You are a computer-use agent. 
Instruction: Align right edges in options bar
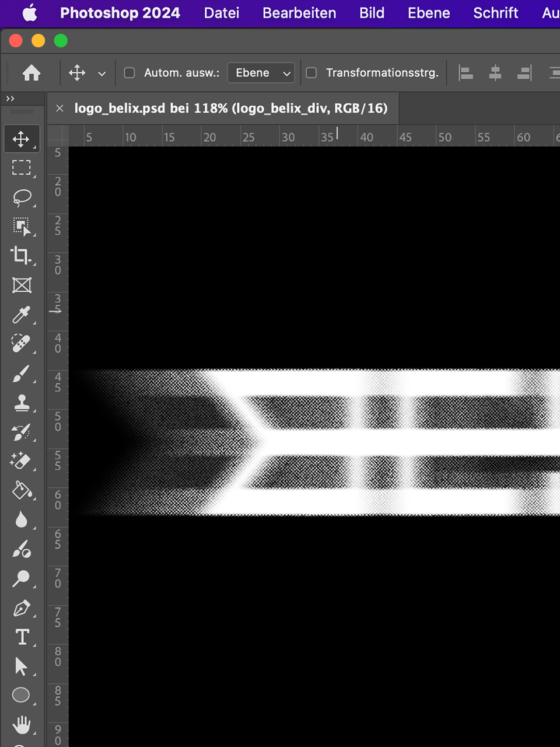pos(524,73)
